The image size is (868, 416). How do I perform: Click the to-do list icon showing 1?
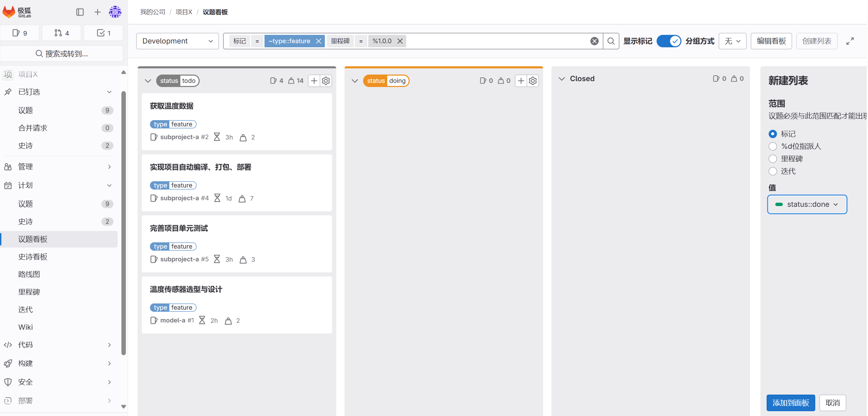tap(103, 33)
